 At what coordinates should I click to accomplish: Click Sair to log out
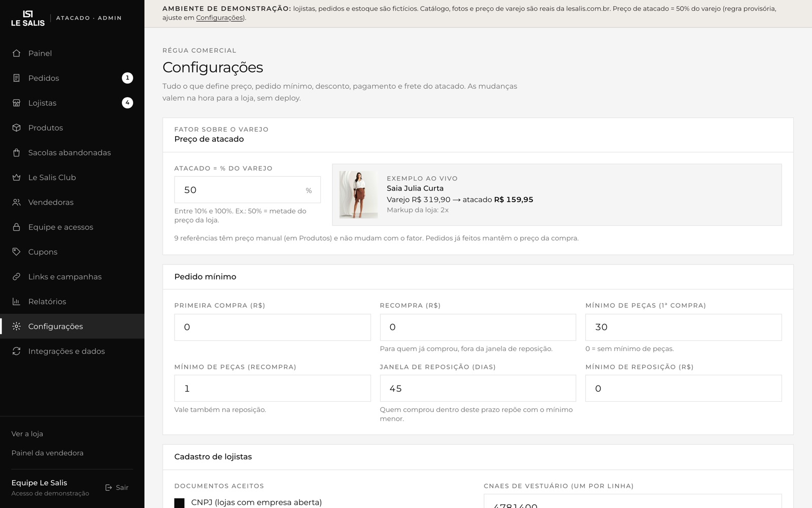pos(117,488)
